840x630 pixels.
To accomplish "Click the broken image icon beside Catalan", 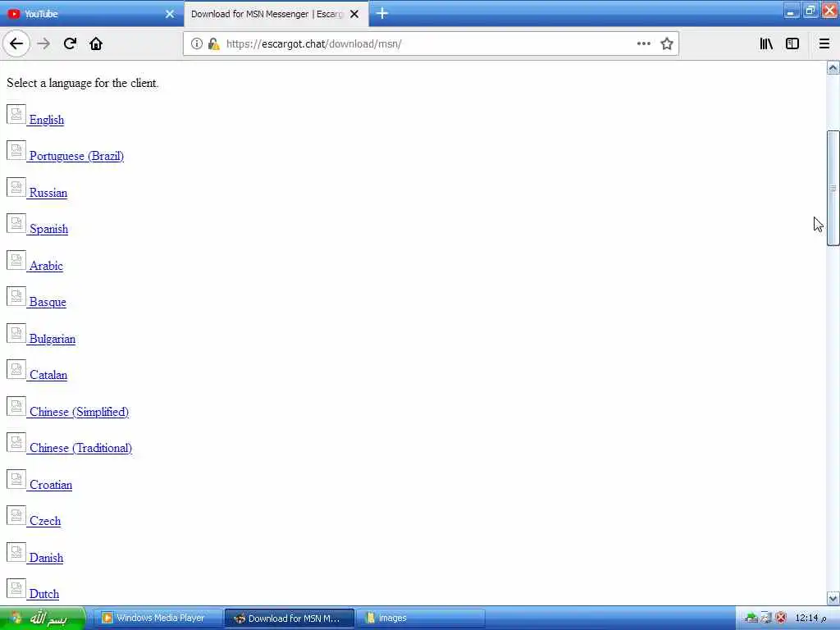I will tap(16, 369).
